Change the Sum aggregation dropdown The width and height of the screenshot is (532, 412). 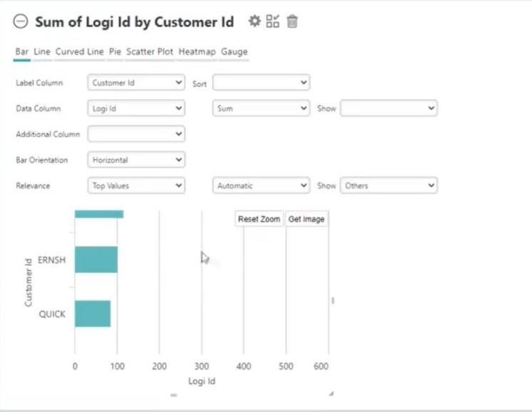pyautogui.click(x=261, y=108)
